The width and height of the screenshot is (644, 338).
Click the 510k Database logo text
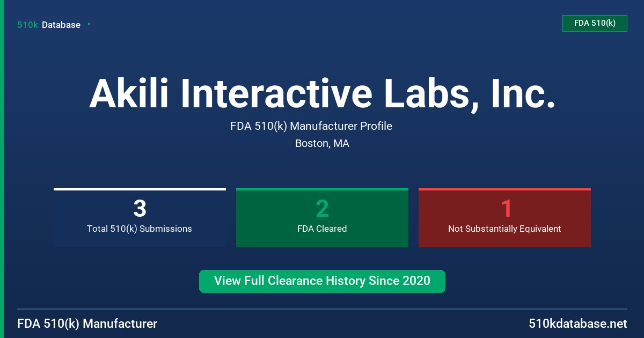tap(49, 25)
